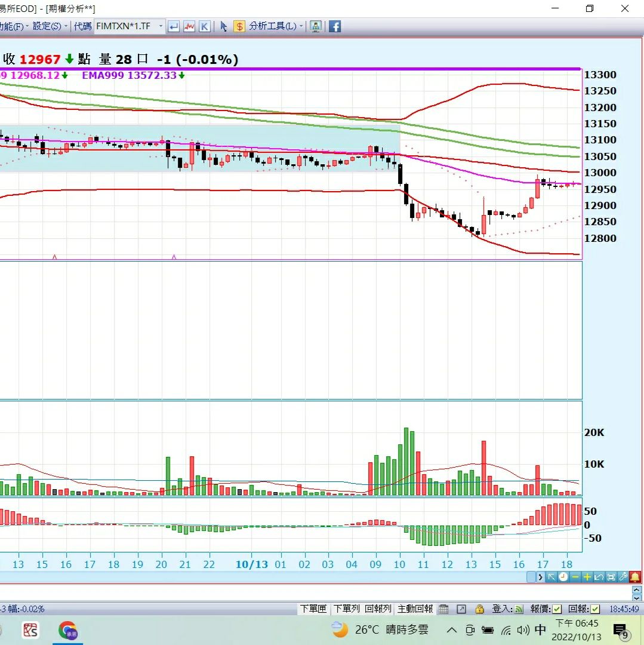Click the zoom out minus icon below chart
This screenshot has width=644, height=645.
point(575,577)
